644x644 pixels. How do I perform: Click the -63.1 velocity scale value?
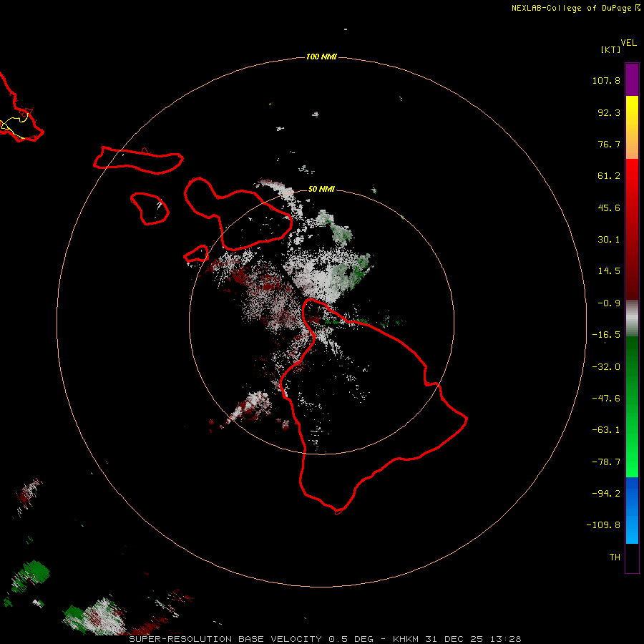(x=606, y=430)
